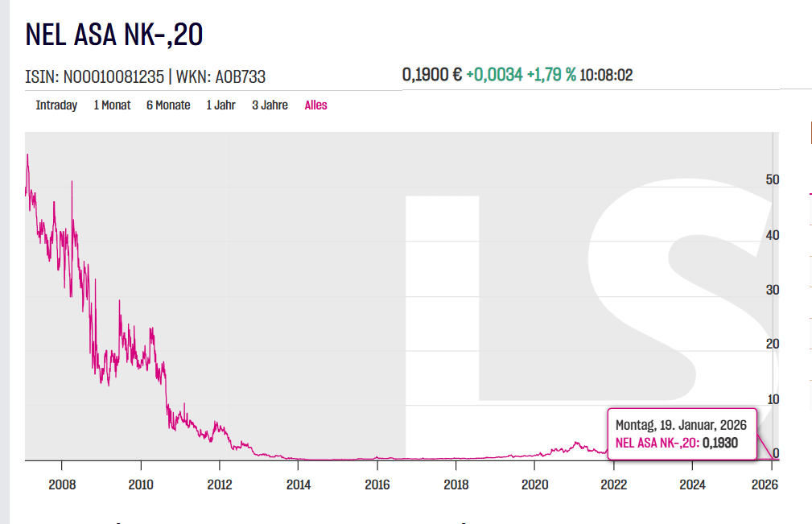
Task: Click the 50 value on the price axis
Action: point(773,179)
